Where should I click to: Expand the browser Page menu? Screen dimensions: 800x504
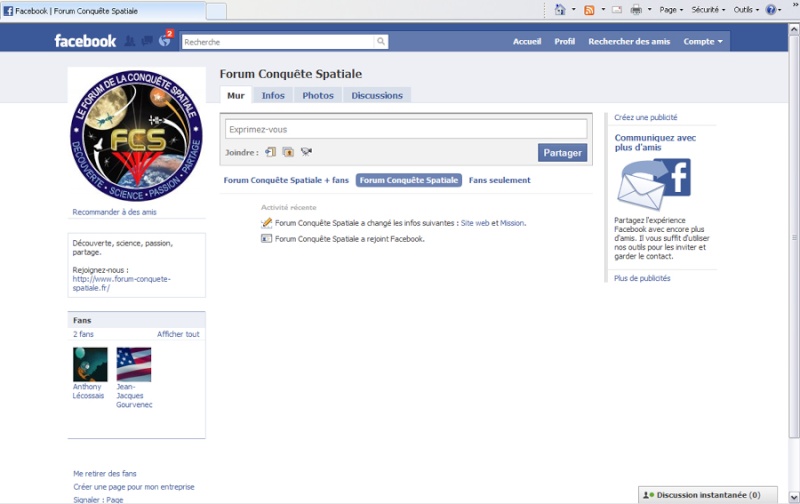[671, 10]
